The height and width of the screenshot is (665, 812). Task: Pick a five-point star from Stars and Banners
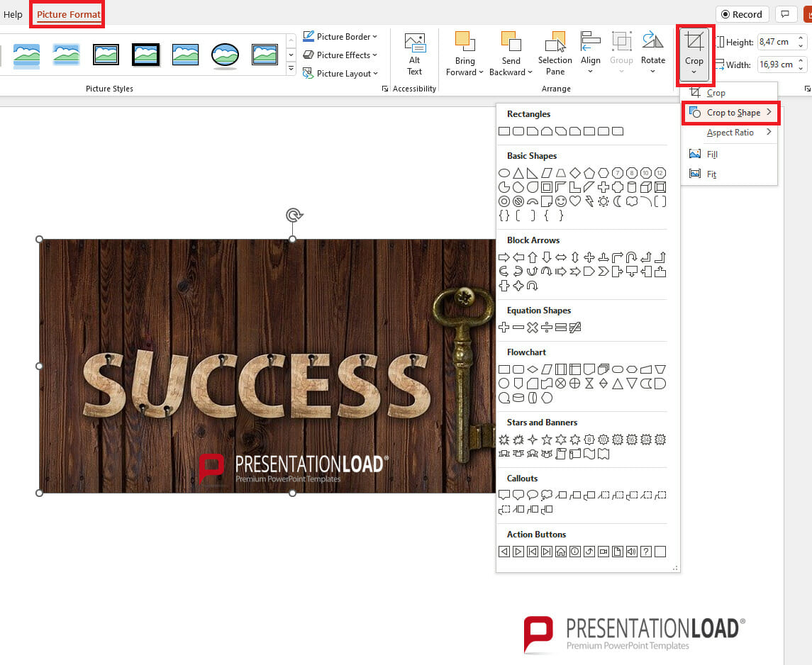(x=547, y=440)
